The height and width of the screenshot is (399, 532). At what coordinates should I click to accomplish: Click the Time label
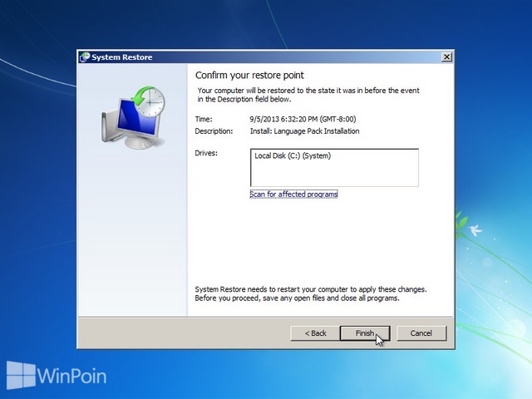click(204, 119)
